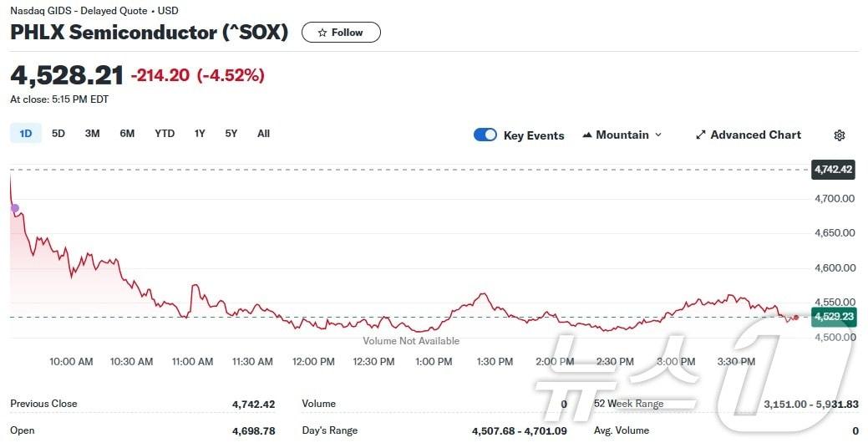
Task: Select the 1D time range tab
Action: (26, 134)
